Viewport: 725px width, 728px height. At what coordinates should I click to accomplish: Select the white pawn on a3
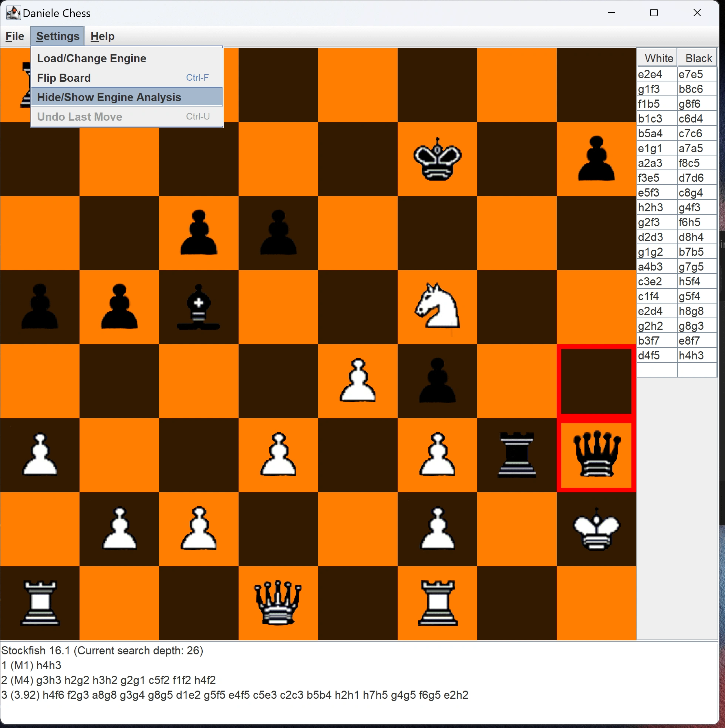[x=40, y=454]
